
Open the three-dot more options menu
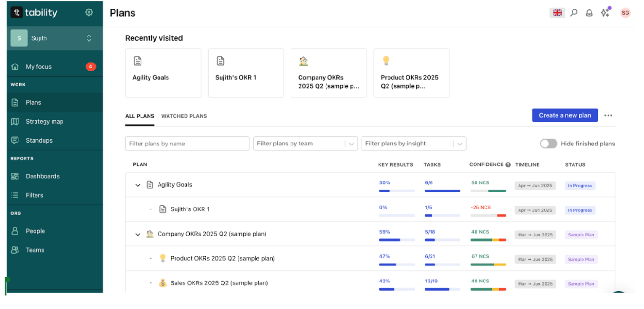click(609, 116)
